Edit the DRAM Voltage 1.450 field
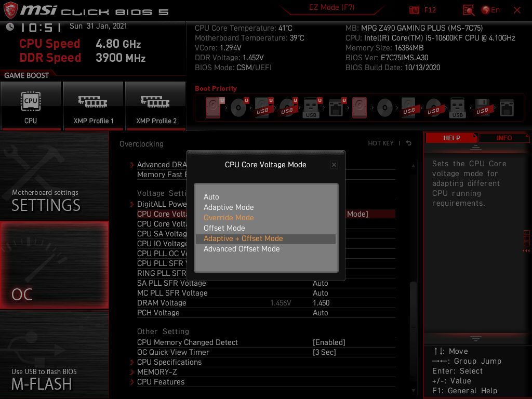 (x=321, y=303)
